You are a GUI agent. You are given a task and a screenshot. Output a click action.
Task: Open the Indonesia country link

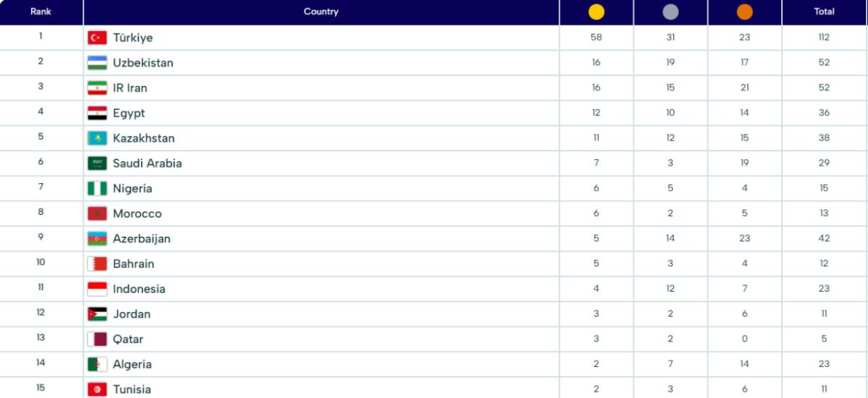point(139,289)
